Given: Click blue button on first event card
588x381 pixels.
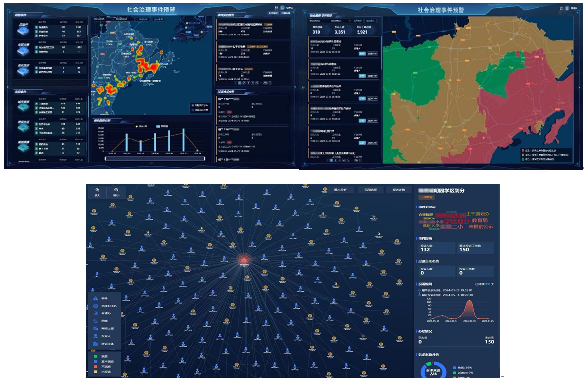Looking at the screenshot, I should 361,54.
